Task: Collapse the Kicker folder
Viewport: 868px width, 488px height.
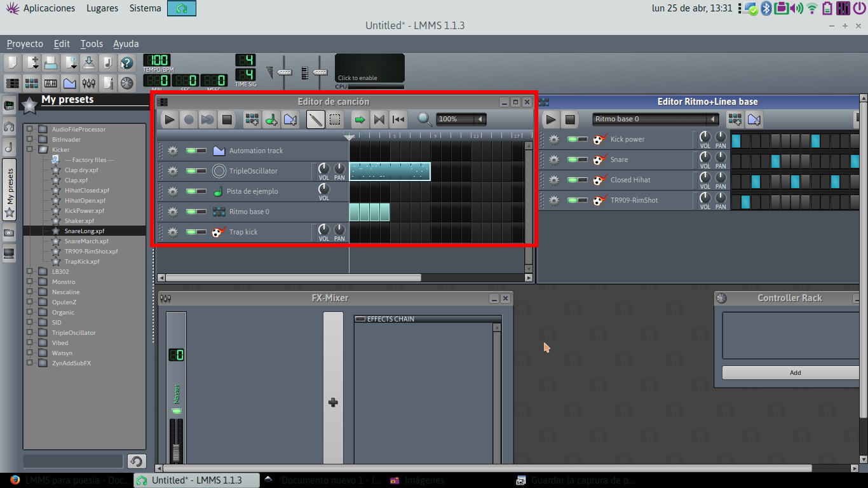Action: coord(29,150)
